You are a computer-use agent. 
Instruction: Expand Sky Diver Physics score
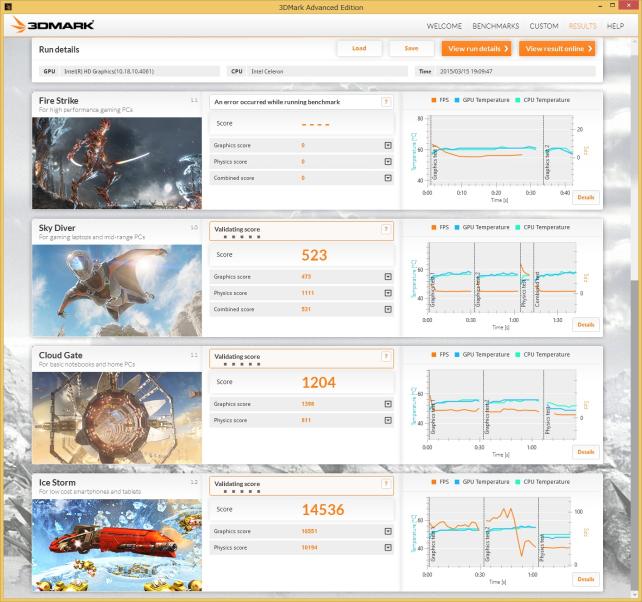coord(388,293)
